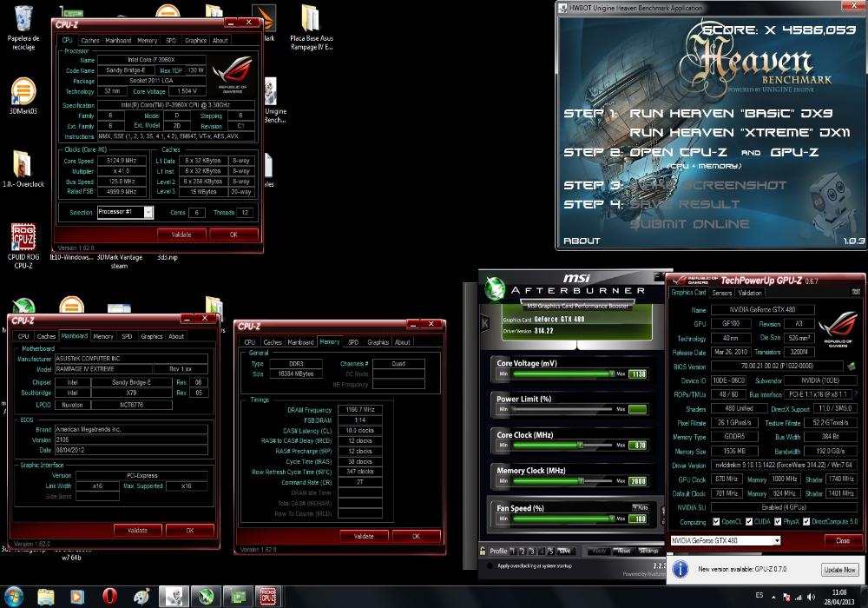
Task: Click the Core Voltage (mV) slider track
Action: pyautogui.click(x=563, y=373)
